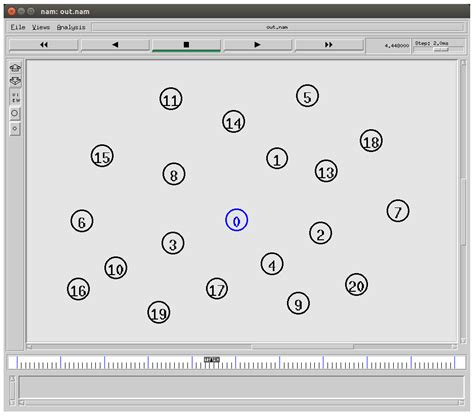Stop the animation playback
This screenshot has width=474, height=416.
(x=186, y=45)
